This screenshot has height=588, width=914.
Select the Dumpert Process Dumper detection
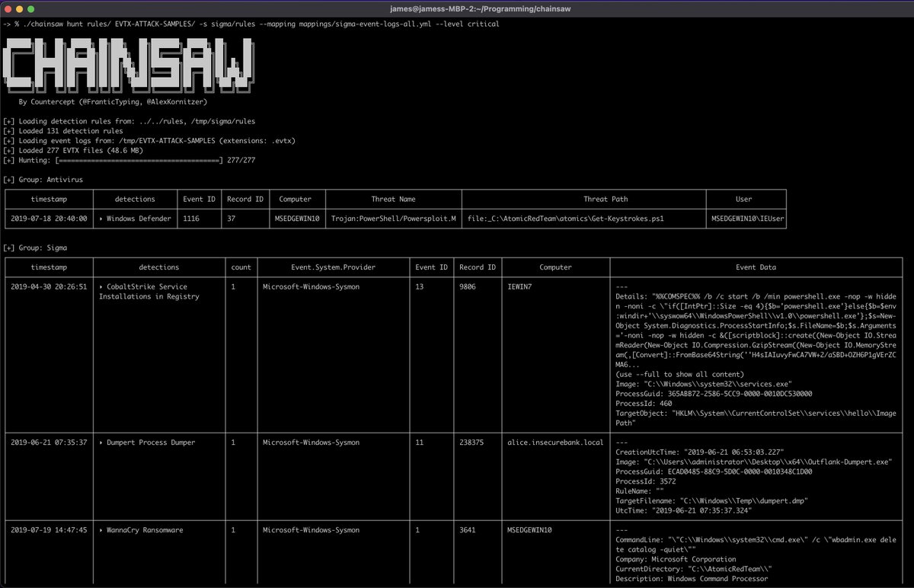pyautogui.click(x=147, y=443)
